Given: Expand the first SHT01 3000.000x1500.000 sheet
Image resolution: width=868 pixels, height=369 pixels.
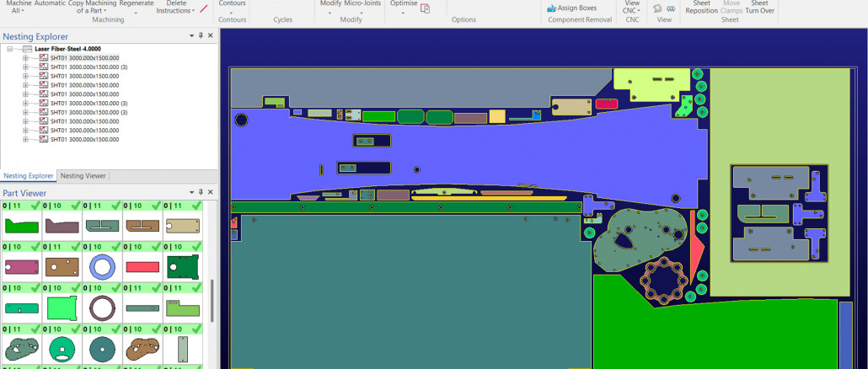Looking at the screenshot, I should 25,58.
